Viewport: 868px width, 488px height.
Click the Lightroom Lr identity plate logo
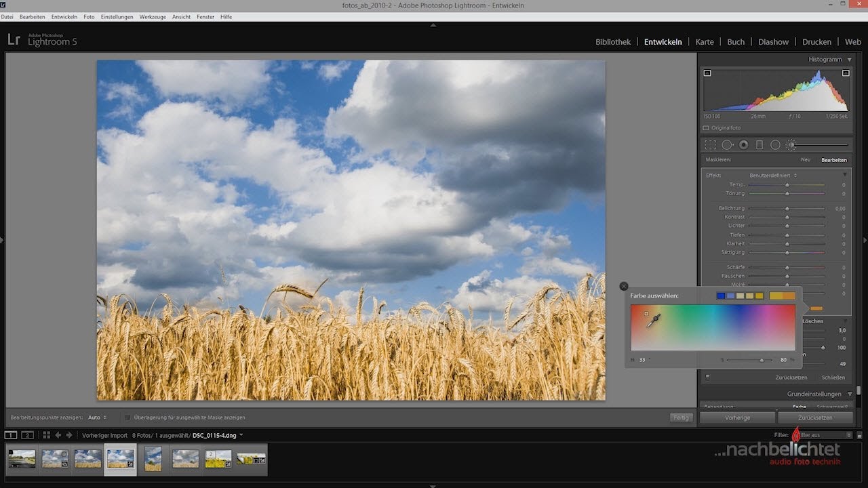pyautogui.click(x=14, y=40)
